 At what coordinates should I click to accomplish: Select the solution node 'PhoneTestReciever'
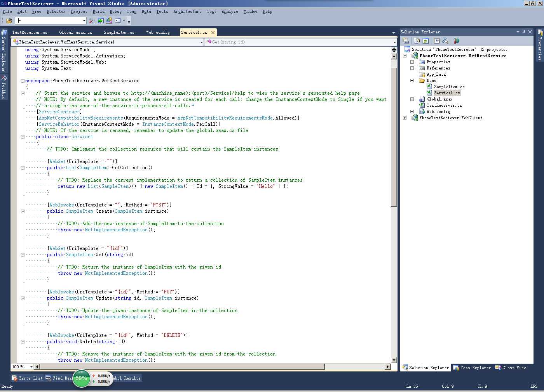(460, 49)
